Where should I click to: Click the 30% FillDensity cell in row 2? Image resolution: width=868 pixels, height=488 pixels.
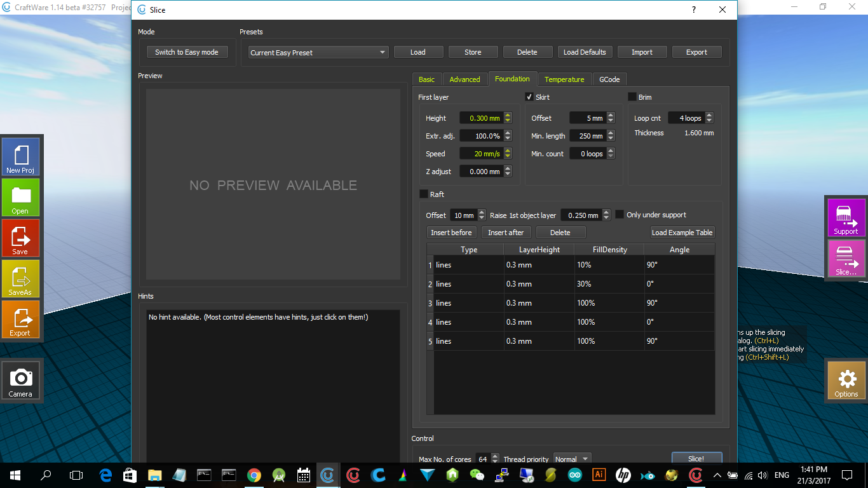(609, 284)
